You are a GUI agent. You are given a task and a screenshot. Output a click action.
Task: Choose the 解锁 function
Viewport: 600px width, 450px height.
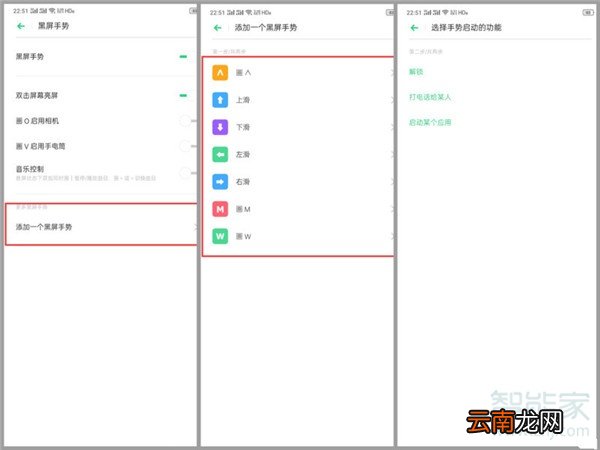pyautogui.click(x=416, y=72)
